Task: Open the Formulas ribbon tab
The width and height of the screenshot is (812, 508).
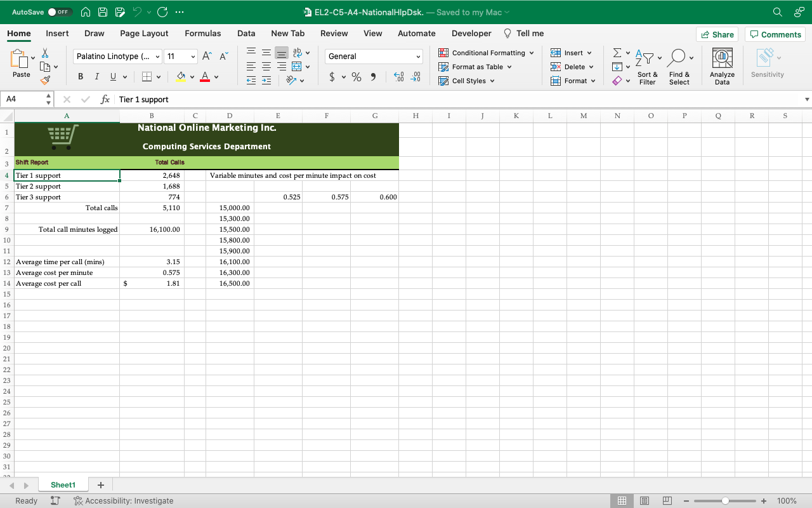Action: (203, 34)
